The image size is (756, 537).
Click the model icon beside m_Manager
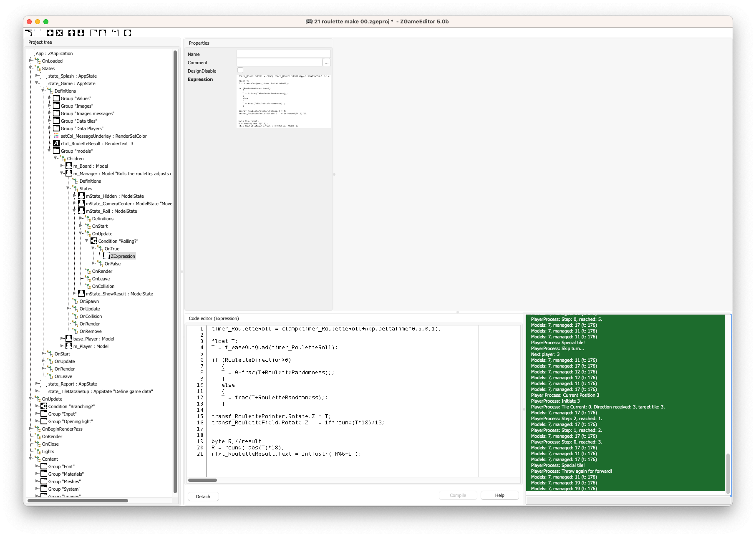[x=69, y=174]
